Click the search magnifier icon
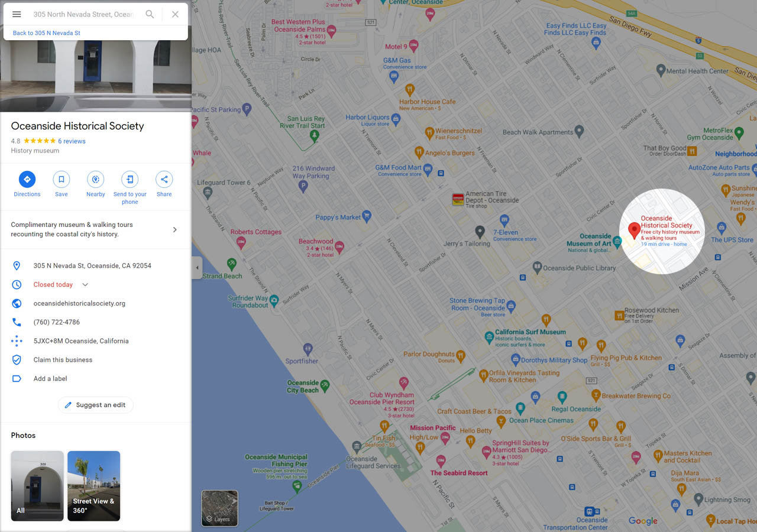The width and height of the screenshot is (757, 532). tap(150, 14)
